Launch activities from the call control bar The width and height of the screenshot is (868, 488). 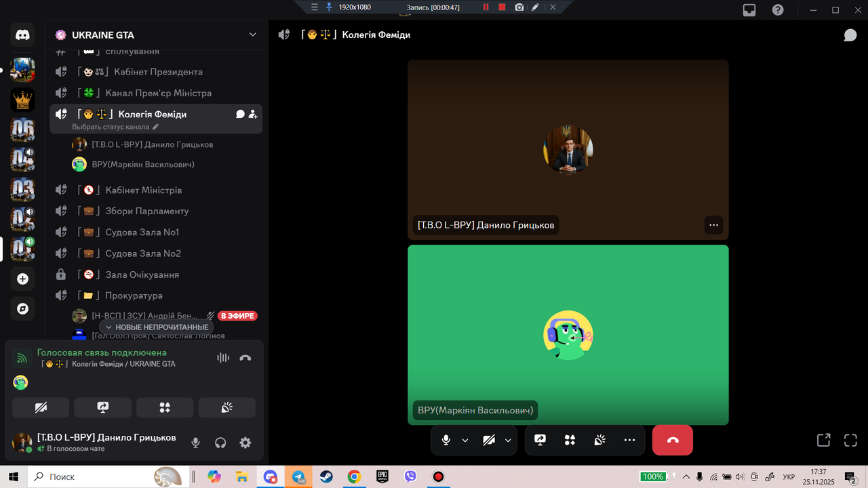pyautogui.click(x=570, y=440)
